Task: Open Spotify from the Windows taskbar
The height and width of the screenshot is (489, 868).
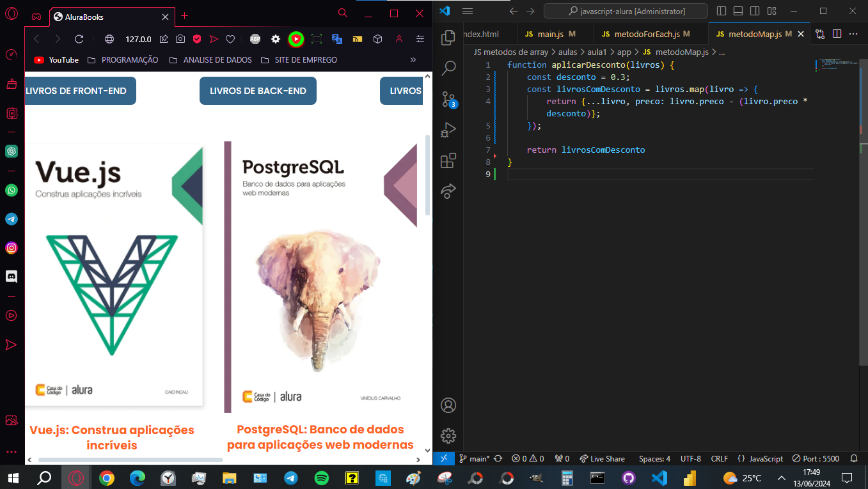Action: (x=321, y=477)
